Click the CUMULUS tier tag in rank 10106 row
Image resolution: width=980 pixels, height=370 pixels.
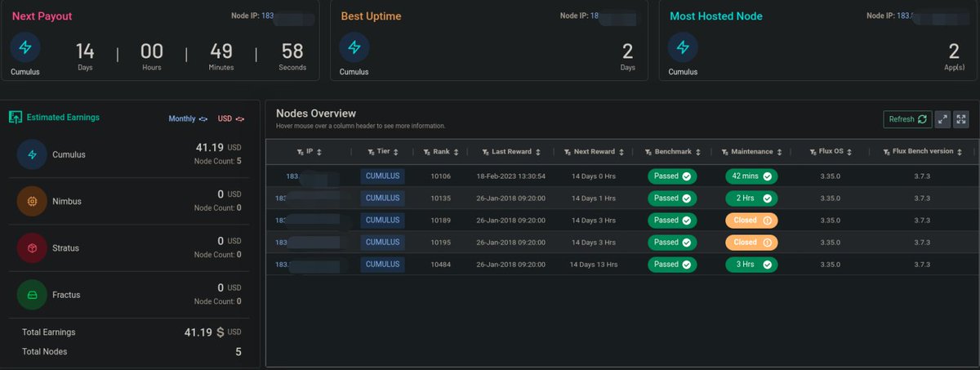pyautogui.click(x=382, y=176)
